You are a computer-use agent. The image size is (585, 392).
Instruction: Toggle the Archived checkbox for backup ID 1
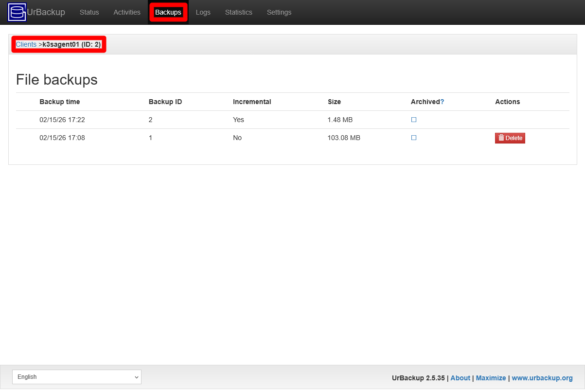[x=413, y=138]
